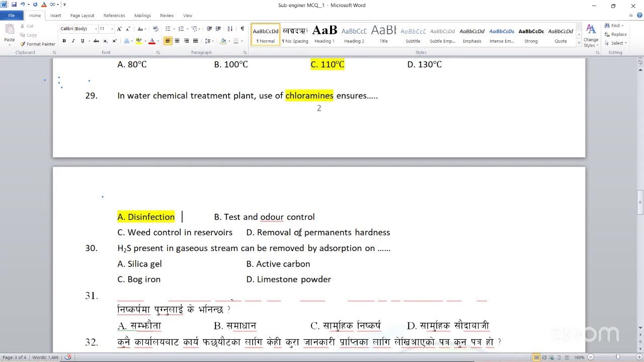
Task: Apply red font color
Action: tap(151, 41)
